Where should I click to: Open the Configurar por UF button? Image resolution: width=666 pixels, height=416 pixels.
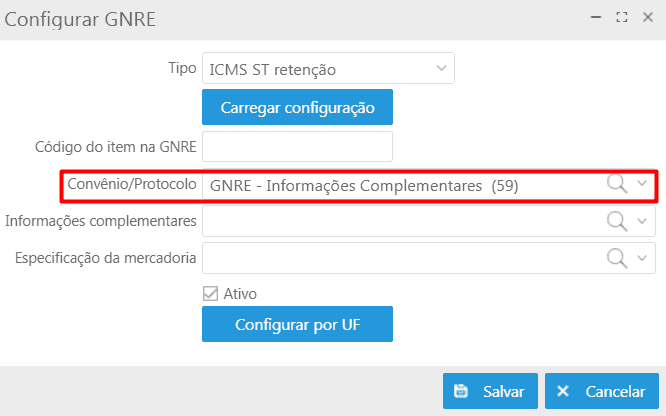297,324
